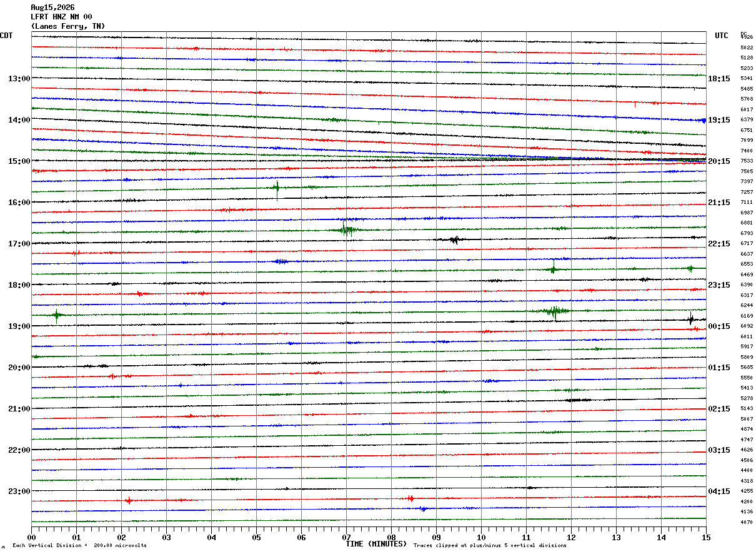Viewport: 756px width, 554px height.
Task: Click DC offset value 4070
Action: pyautogui.click(x=747, y=522)
